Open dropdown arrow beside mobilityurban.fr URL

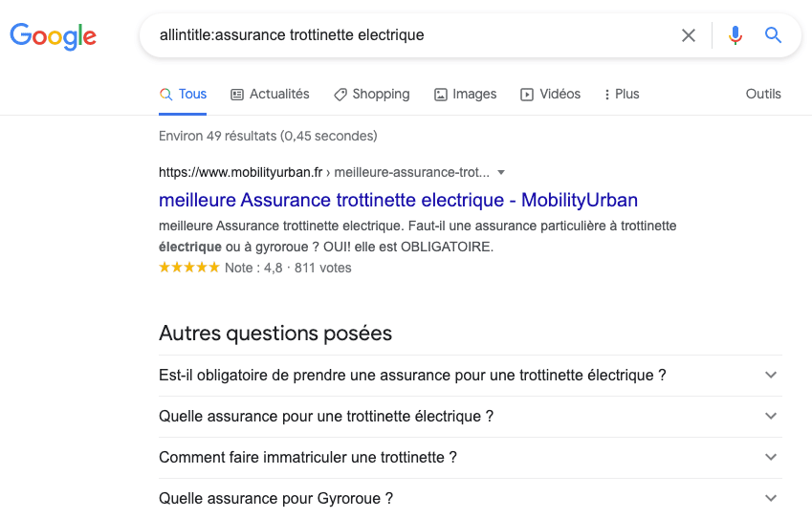point(501,173)
